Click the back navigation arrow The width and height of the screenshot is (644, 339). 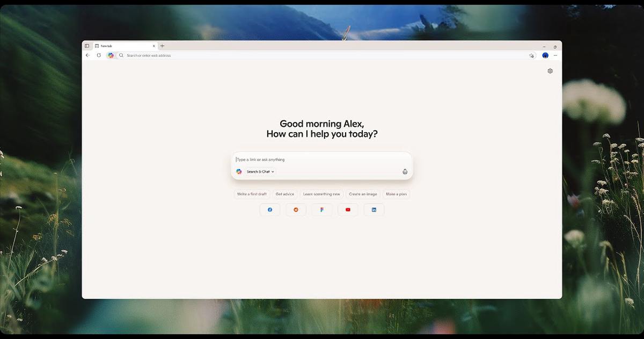point(87,55)
